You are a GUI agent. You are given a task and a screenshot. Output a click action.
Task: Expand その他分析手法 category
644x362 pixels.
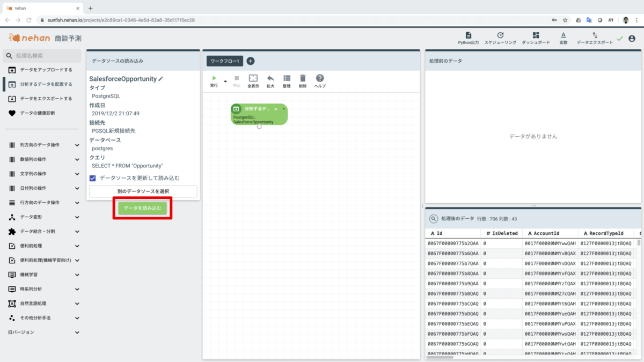coord(44,318)
